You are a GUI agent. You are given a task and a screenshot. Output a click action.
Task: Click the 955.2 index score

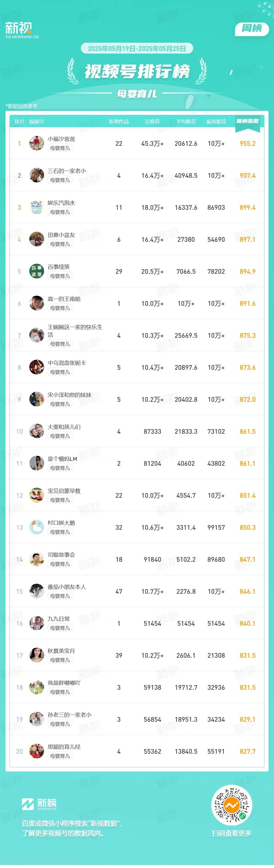(x=247, y=144)
